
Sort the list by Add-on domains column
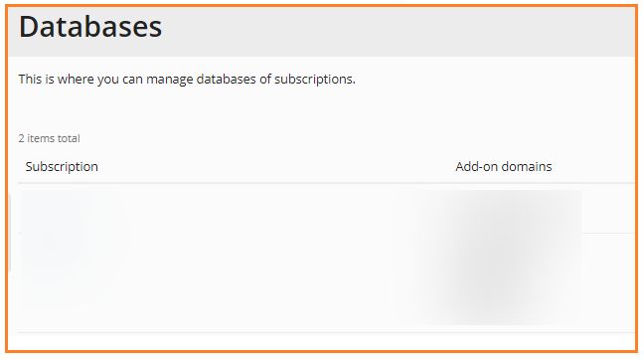504,166
